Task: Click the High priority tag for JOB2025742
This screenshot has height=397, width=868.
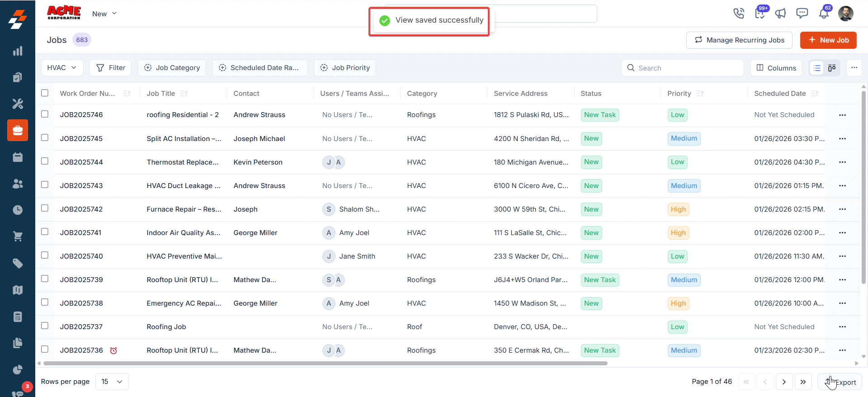Action: [x=678, y=209]
